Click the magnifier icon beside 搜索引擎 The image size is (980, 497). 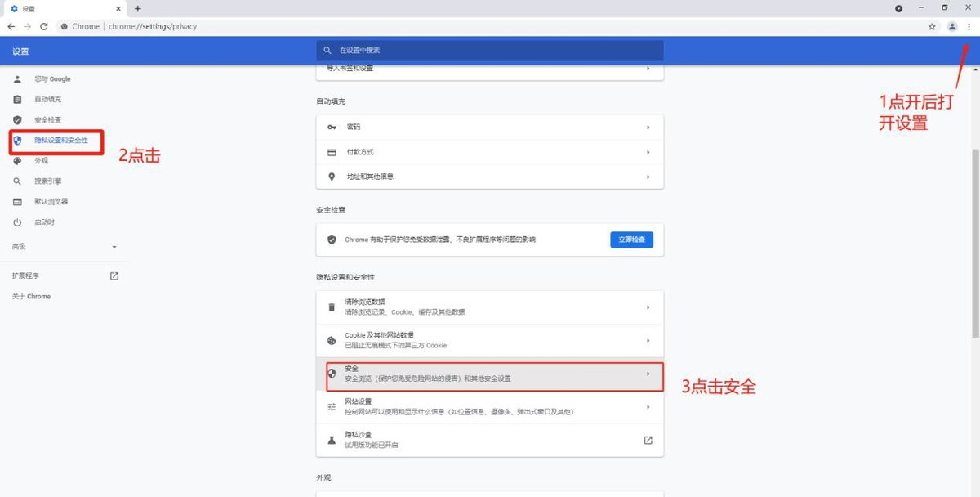point(17,181)
